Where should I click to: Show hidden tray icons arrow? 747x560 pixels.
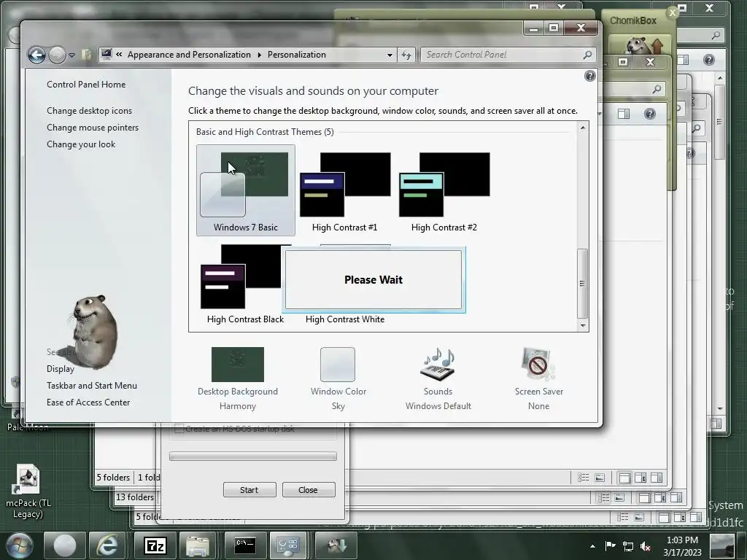(x=592, y=546)
